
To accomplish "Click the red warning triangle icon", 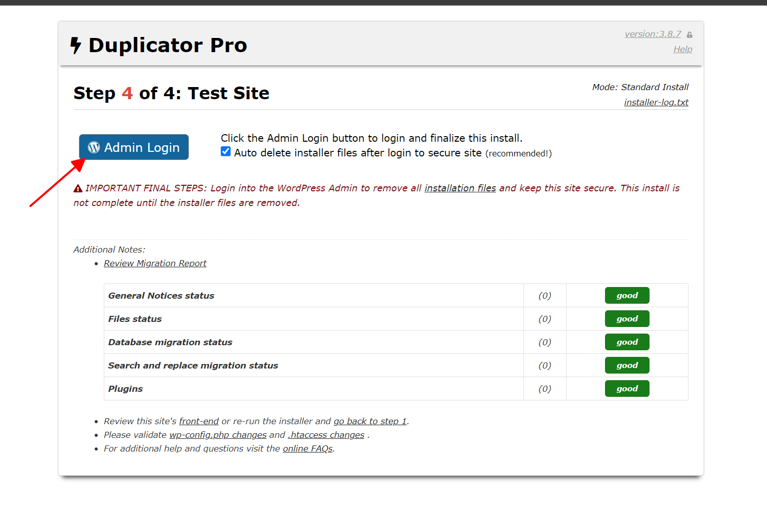I will tap(78, 189).
